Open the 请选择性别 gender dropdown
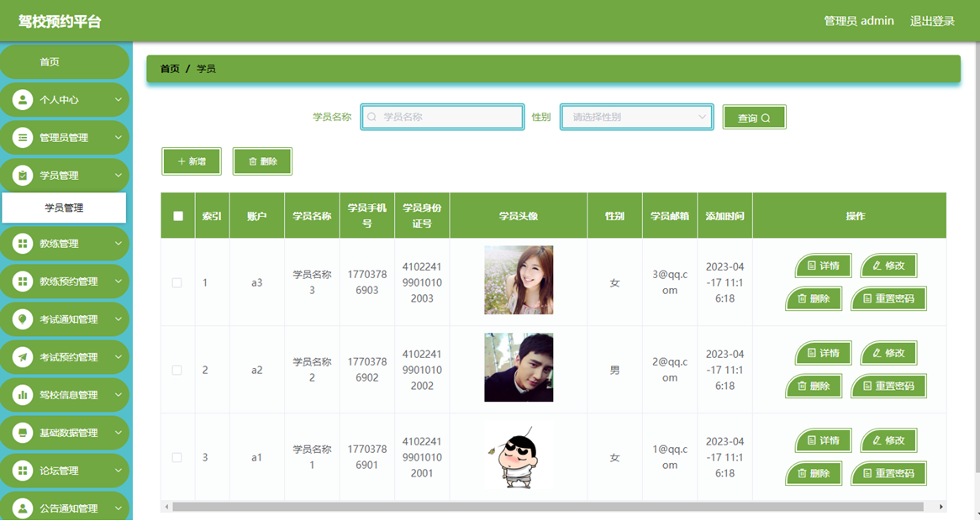The height and width of the screenshot is (521, 980). [x=637, y=117]
